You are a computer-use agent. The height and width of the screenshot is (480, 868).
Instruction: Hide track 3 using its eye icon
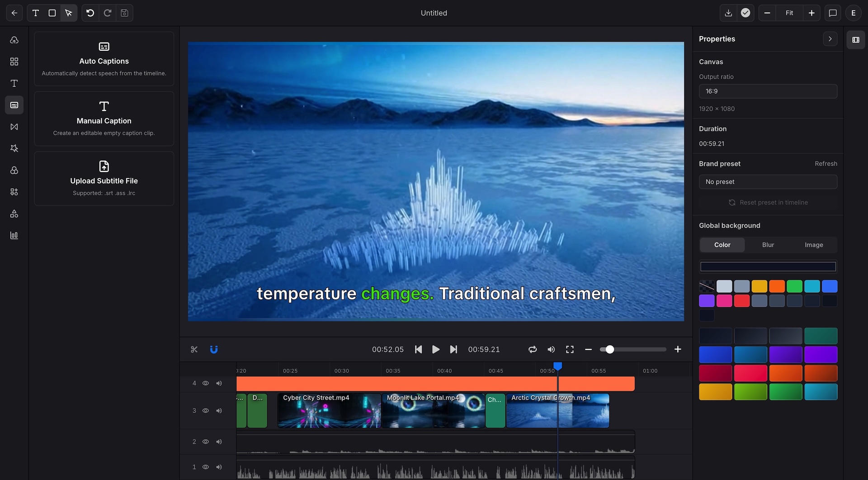click(x=206, y=410)
